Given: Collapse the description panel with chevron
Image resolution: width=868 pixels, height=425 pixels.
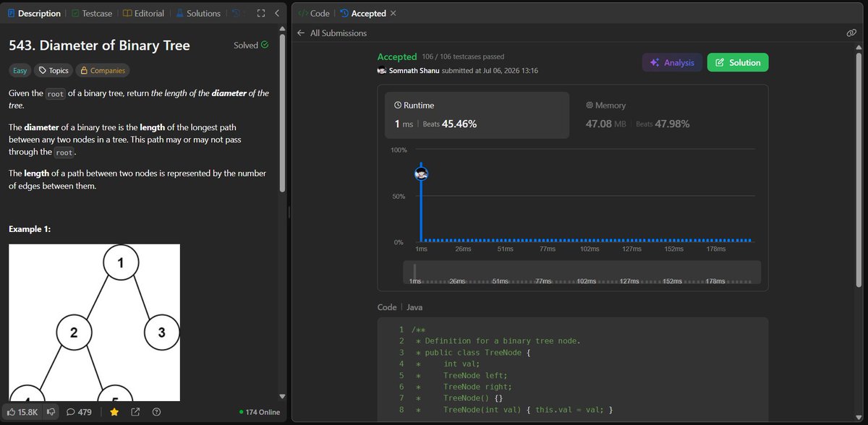Looking at the screenshot, I should click(277, 13).
